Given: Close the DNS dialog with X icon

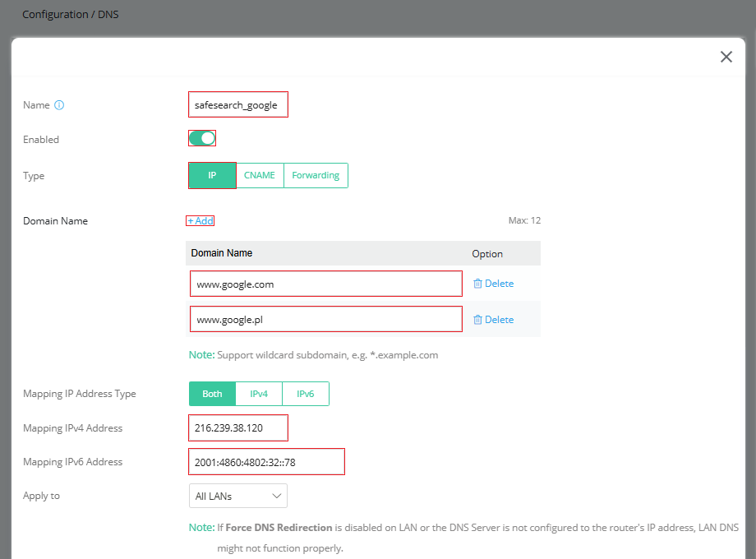Looking at the screenshot, I should click(726, 57).
